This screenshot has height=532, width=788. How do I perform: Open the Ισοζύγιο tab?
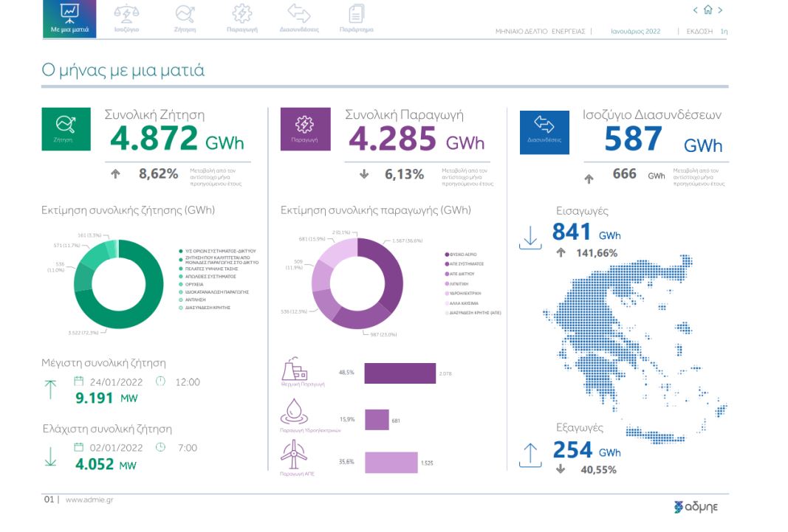[126, 18]
